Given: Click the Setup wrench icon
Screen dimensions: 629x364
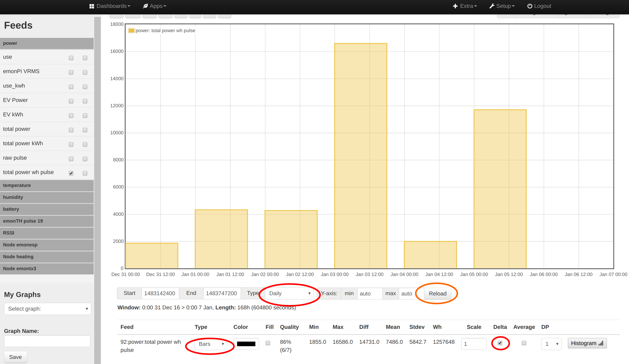Looking at the screenshot, I should click(x=492, y=6).
